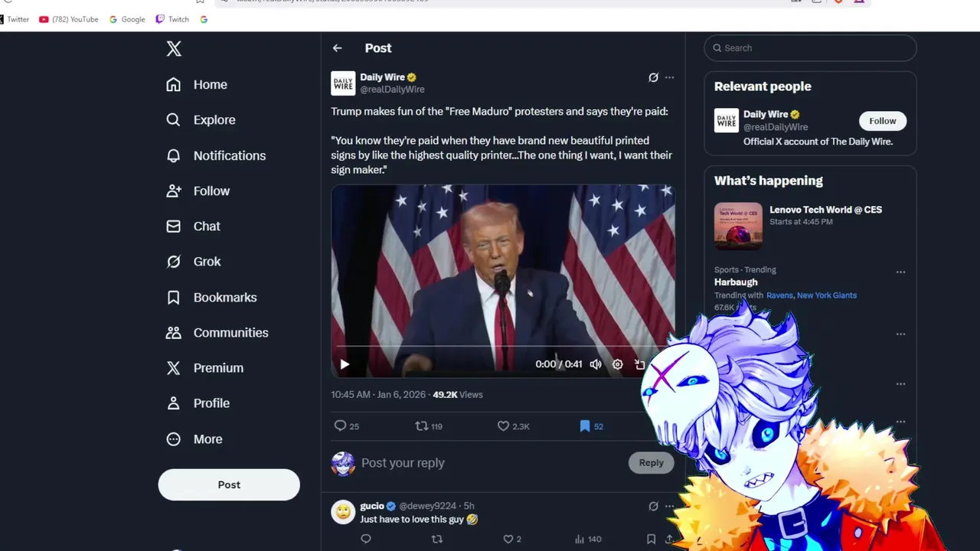The image size is (980, 551).
Task: Mute the video volume
Action: pyautogui.click(x=596, y=364)
